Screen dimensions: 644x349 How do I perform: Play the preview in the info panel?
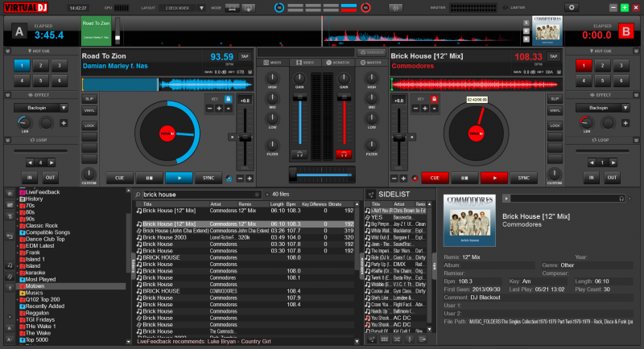(x=506, y=199)
